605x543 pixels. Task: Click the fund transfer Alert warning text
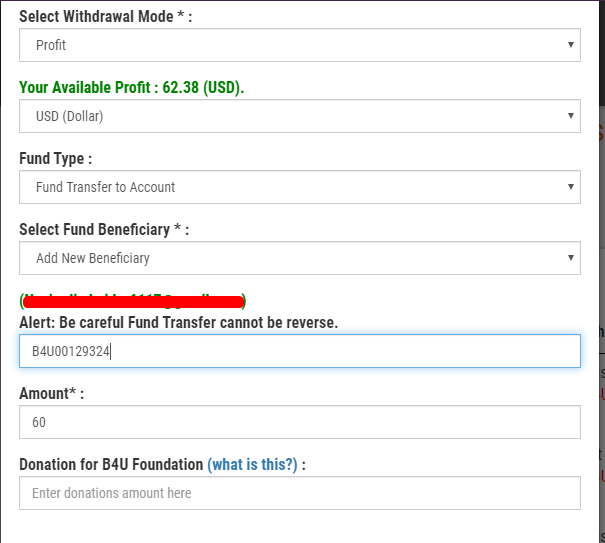[x=178, y=322]
